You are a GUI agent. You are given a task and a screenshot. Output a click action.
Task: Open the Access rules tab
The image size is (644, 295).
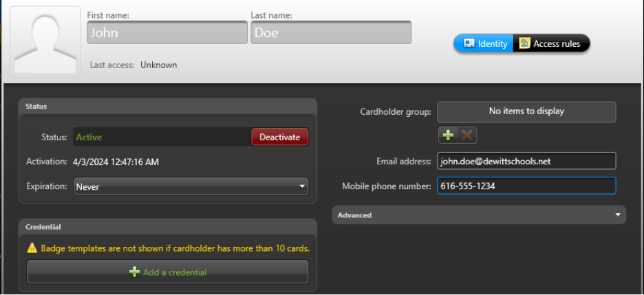coord(551,43)
